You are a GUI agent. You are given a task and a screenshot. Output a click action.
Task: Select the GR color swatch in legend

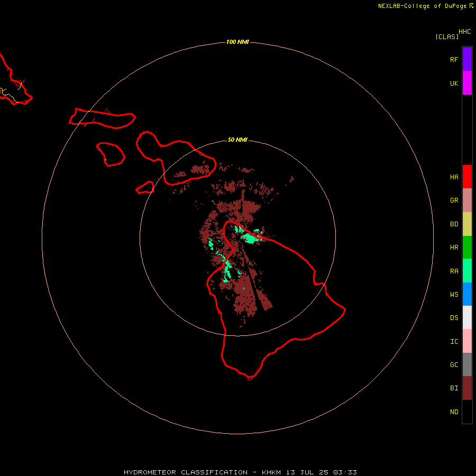pos(467,200)
